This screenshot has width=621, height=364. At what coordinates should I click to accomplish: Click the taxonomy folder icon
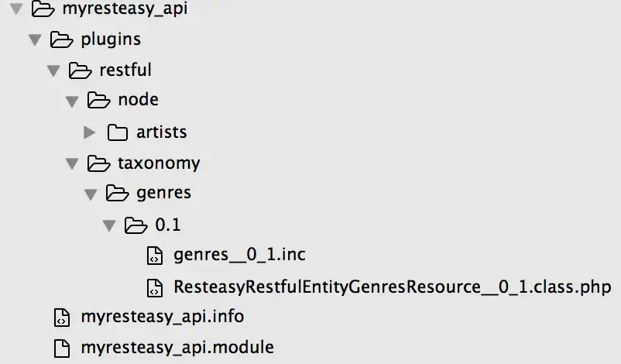coord(98,163)
